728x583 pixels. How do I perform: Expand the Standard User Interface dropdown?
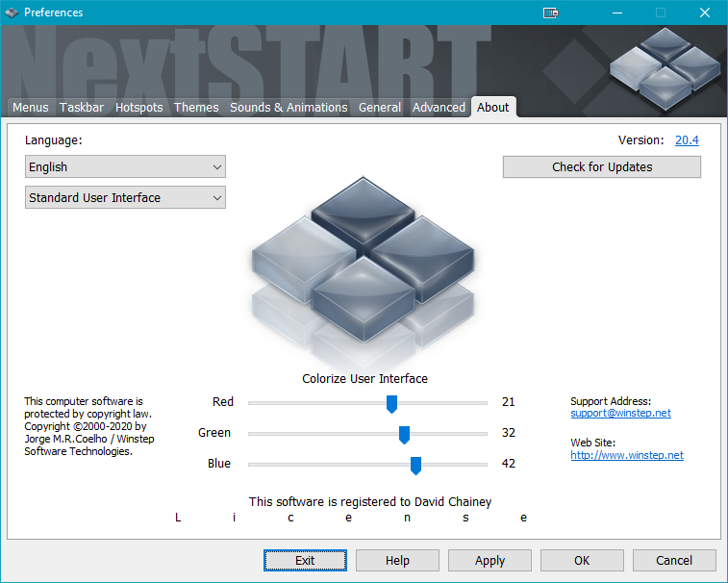pos(125,197)
